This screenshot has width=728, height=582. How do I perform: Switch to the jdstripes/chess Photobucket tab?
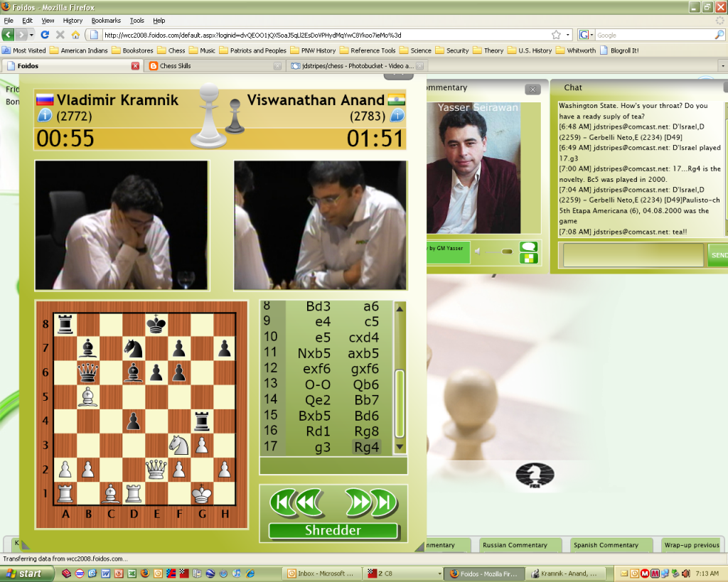coord(355,66)
